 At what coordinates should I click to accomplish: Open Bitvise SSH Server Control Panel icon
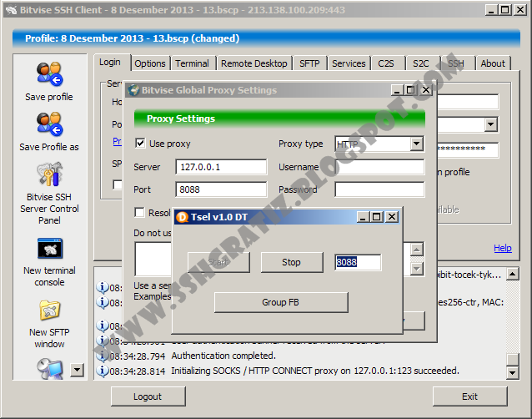click(49, 174)
